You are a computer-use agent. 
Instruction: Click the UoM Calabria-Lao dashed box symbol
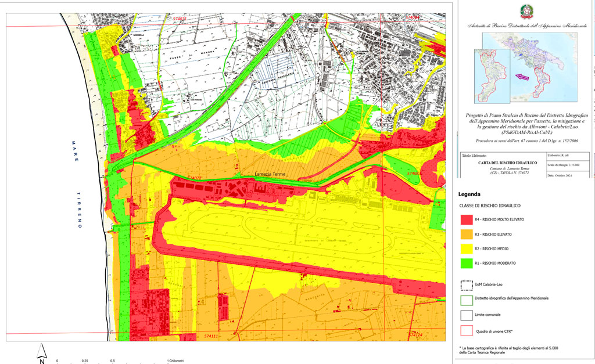(x=466, y=284)
